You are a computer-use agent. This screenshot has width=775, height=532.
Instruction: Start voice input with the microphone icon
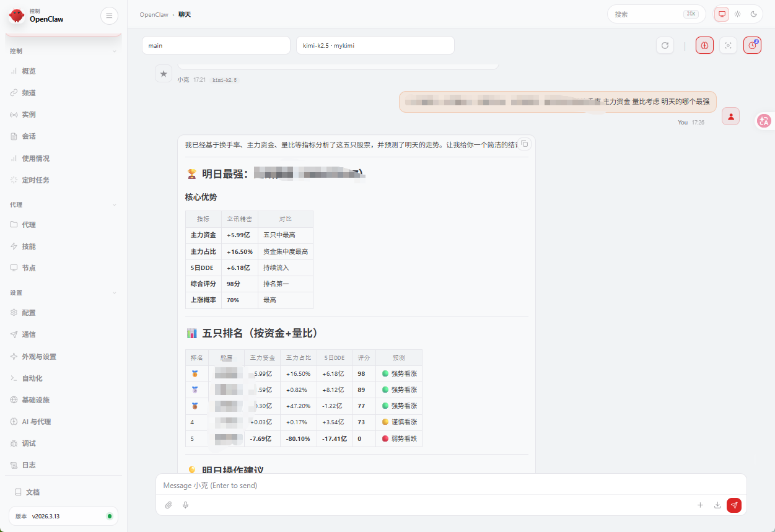[185, 505]
